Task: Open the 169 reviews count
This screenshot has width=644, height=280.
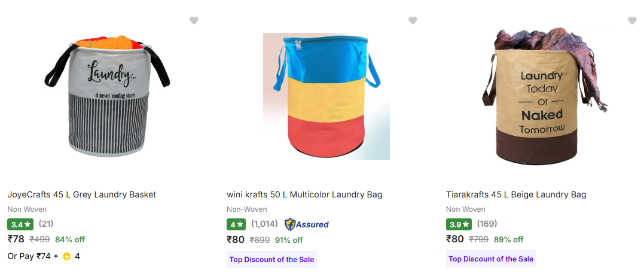Action: tap(487, 224)
